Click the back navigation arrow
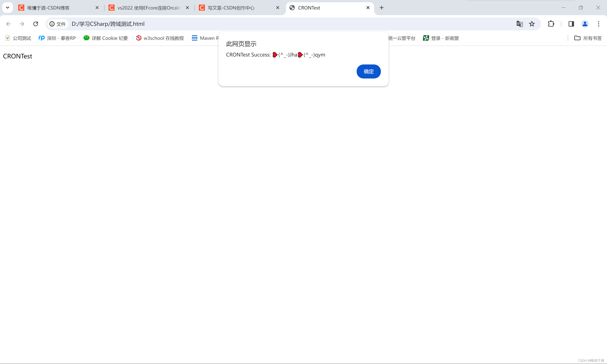The height and width of the screenshot is (364, 607). coord(8,24)
